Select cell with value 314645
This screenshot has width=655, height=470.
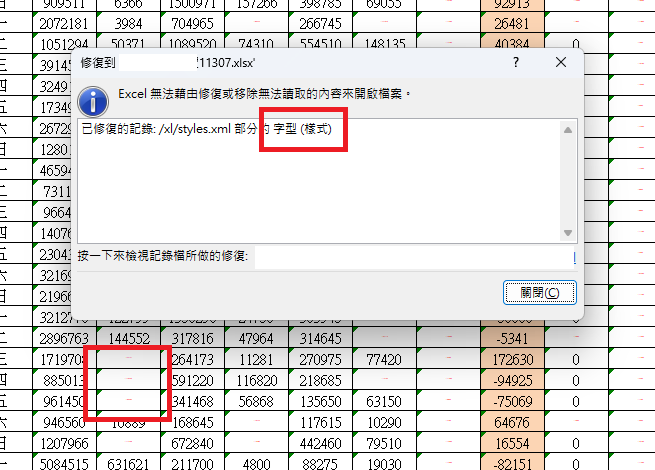point(320,338)
